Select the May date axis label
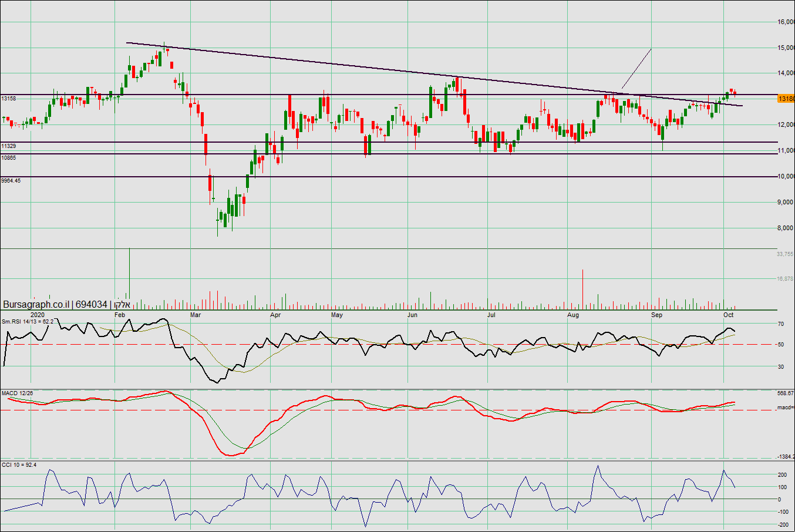The height and width of the screenshot is (532, 795). pos(337,315)
